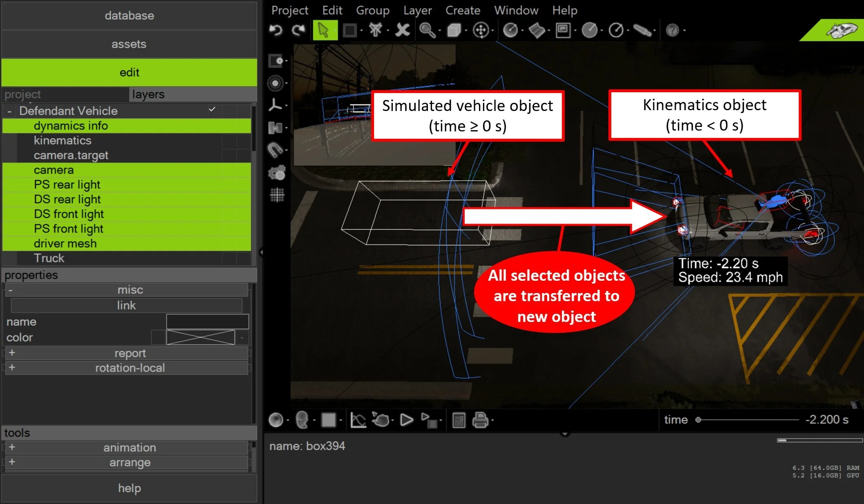Switch to the layers tab
The width and height of the screenshot is (864, 504).
(x=148, y=94)
